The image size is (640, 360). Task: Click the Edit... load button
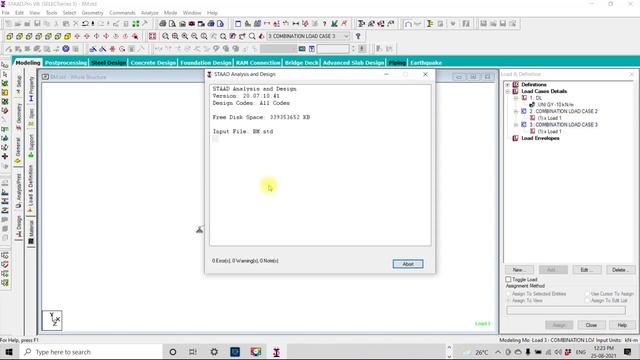tap(587, 270)
